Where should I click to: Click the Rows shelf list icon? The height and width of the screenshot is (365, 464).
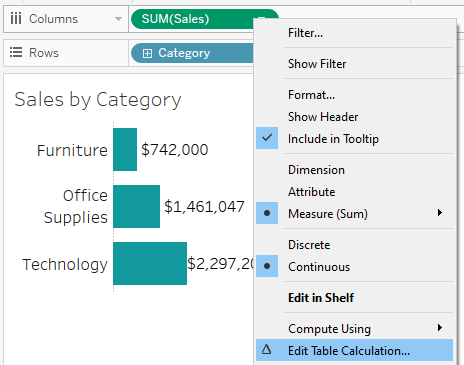(x=16, y=53)
